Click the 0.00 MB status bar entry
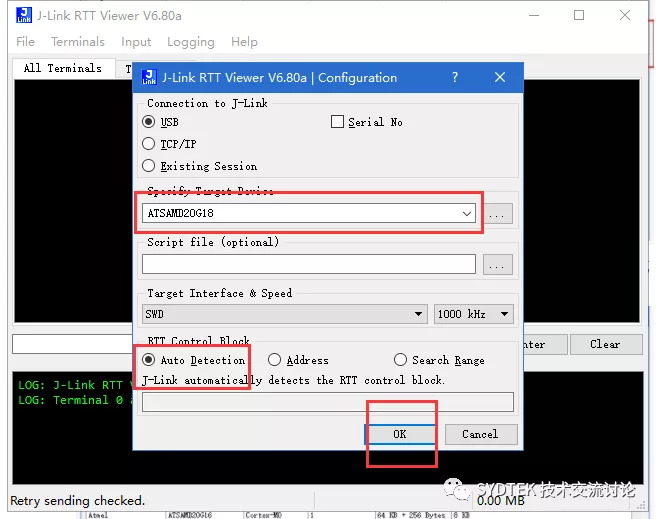This screenshot has height=519, width=656. pos(501,501)
